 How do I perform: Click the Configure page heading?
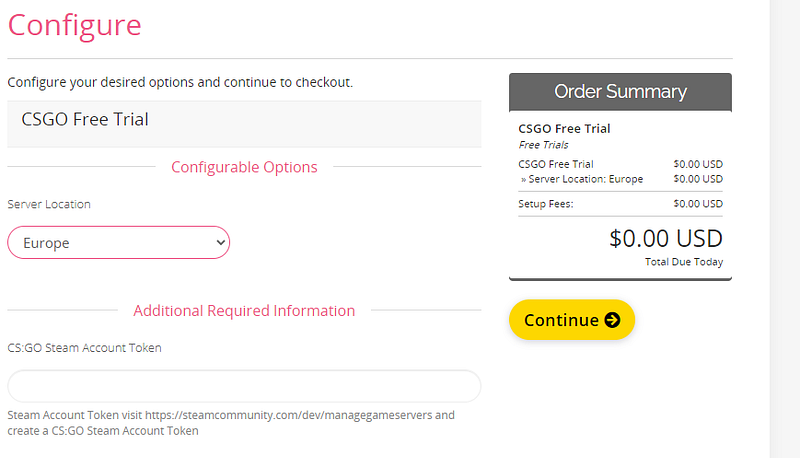pyautogui.click(x=74, y=24)
